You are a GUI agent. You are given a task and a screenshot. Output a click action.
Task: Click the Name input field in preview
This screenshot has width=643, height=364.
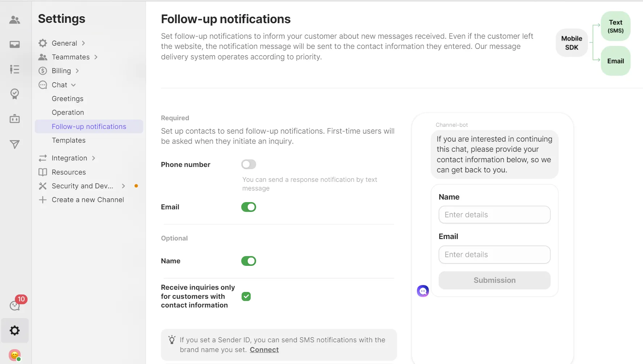(x=494, y=215)
